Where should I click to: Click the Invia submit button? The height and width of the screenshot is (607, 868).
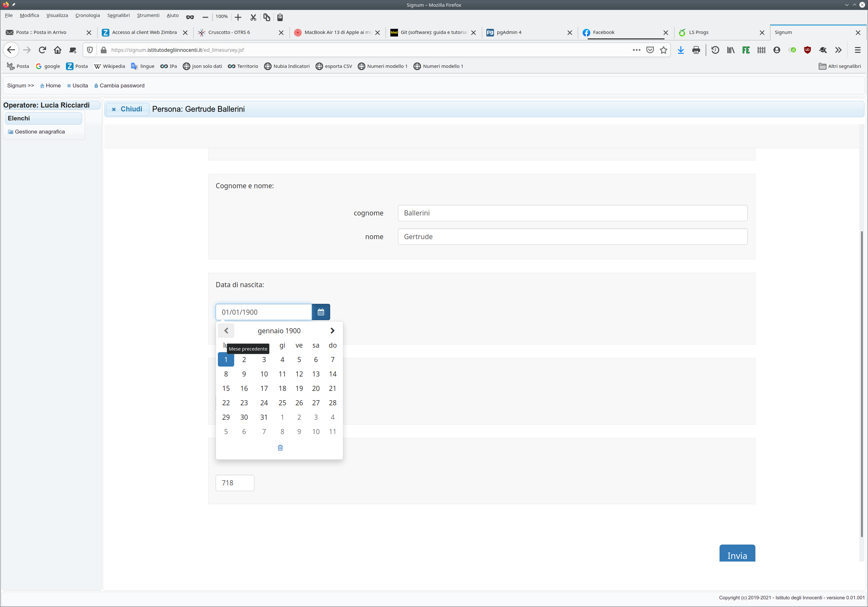coord(737,554)
